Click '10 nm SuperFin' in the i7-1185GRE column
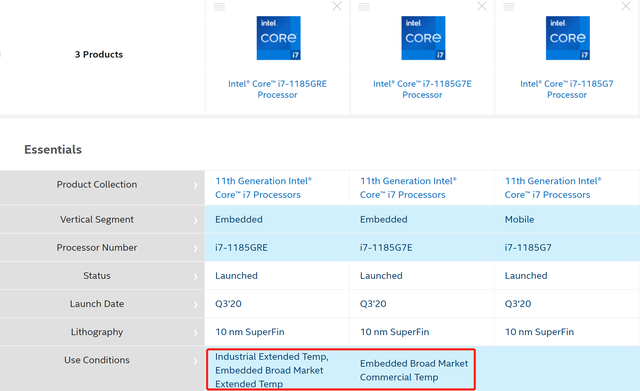Image resolution: width=640 pixels, height=391 pixels. pyautogui.click(x=250, y=332)
